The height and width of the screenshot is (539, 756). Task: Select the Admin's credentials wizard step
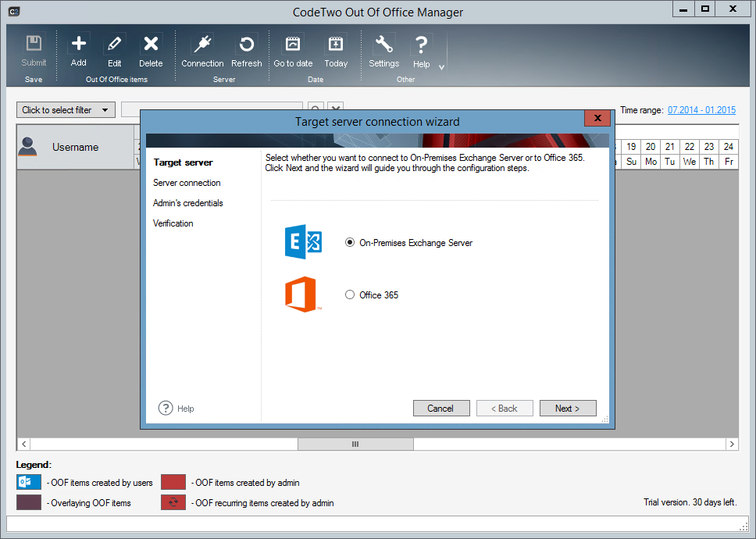[x=188, y=203]
